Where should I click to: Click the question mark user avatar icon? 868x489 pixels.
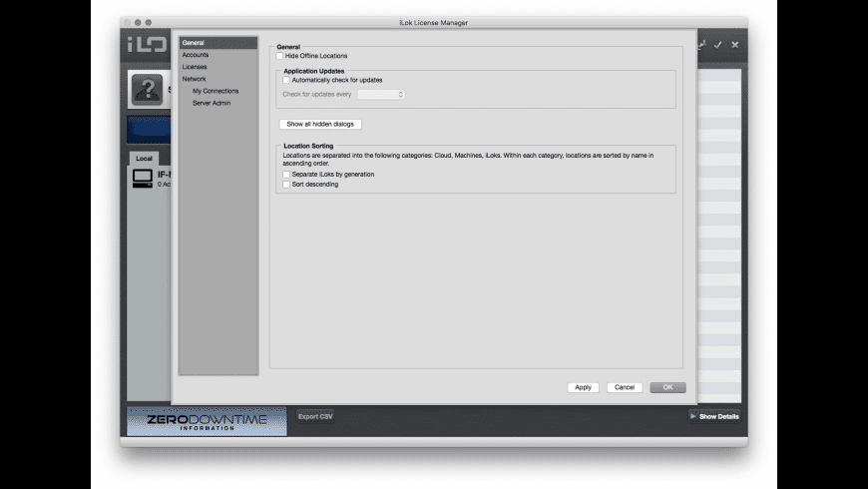(x=148, y=89)
